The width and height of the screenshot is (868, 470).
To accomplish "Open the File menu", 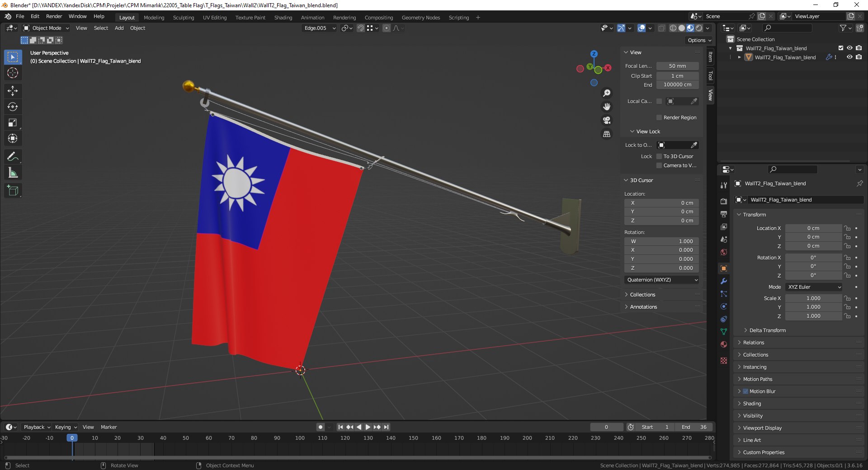I will click(20, 16).
